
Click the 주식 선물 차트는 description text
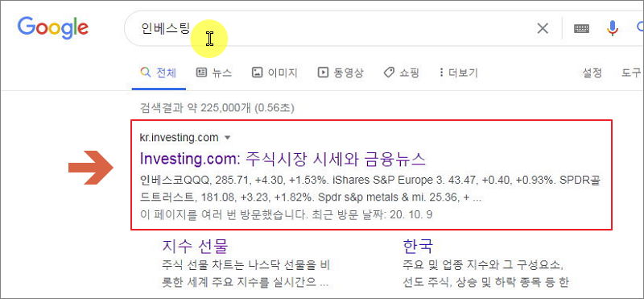click(246, 273)
